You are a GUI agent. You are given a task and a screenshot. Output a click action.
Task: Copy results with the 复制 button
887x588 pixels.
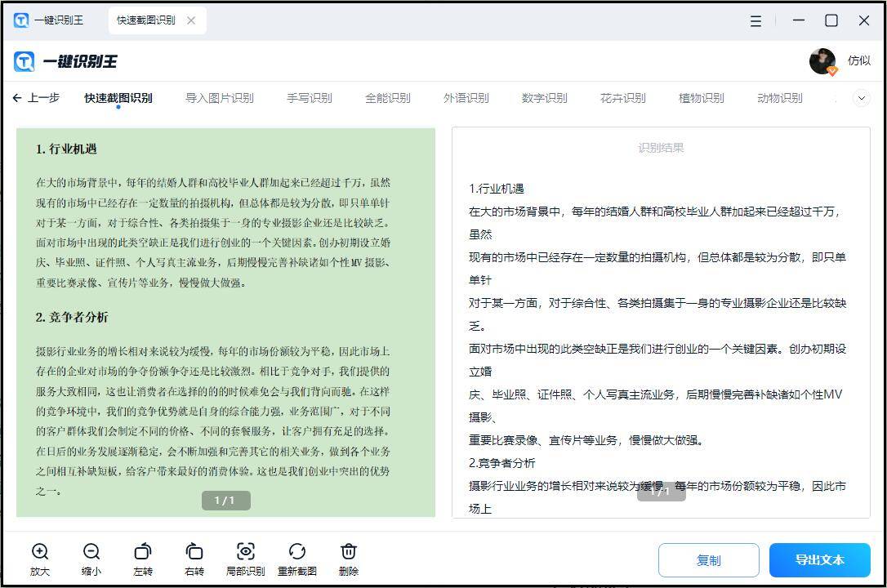[708, 560]
